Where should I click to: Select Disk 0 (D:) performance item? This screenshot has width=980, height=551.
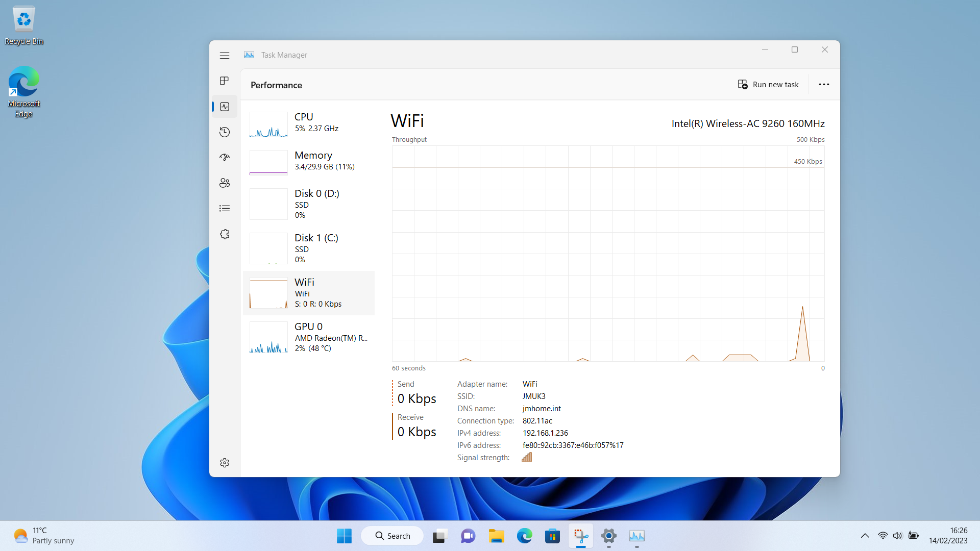click(x=309, y=204)
